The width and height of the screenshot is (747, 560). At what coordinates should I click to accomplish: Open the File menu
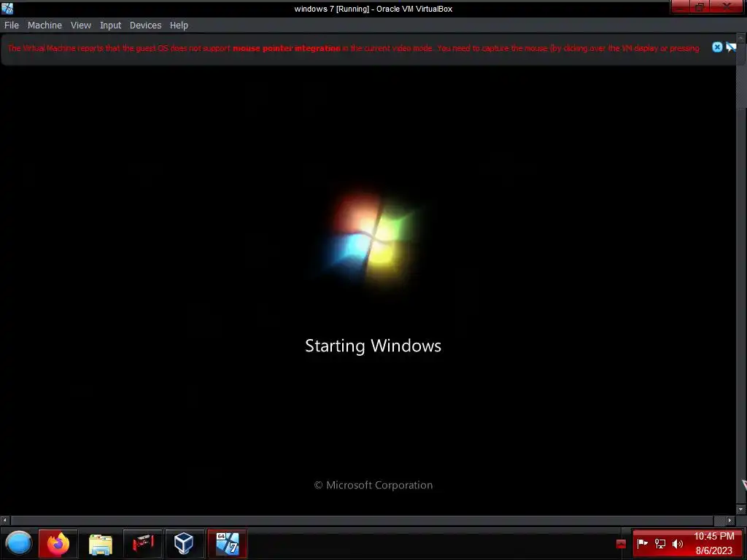pyautogui.click(x=12, y=26)
